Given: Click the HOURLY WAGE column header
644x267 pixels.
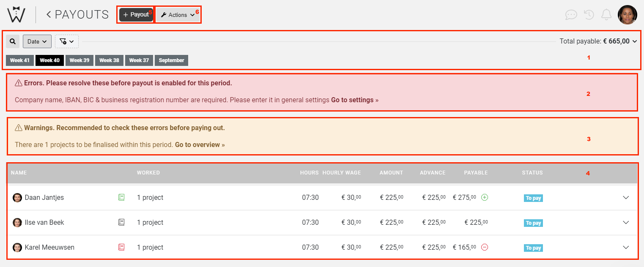Looking at the screenshot, I should pos(342,173).
